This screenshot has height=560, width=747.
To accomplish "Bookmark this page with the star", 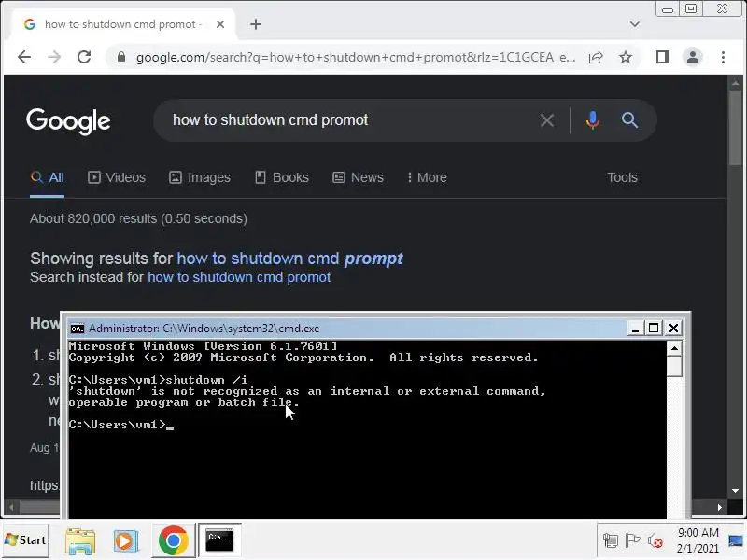I will pyautogui.click(x=626, y=58).
